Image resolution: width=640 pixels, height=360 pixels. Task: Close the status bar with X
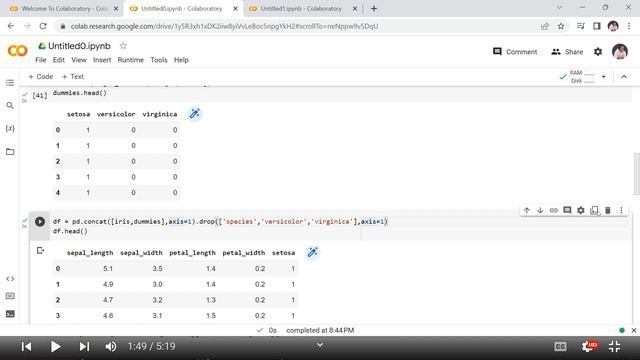coord(633,330)
